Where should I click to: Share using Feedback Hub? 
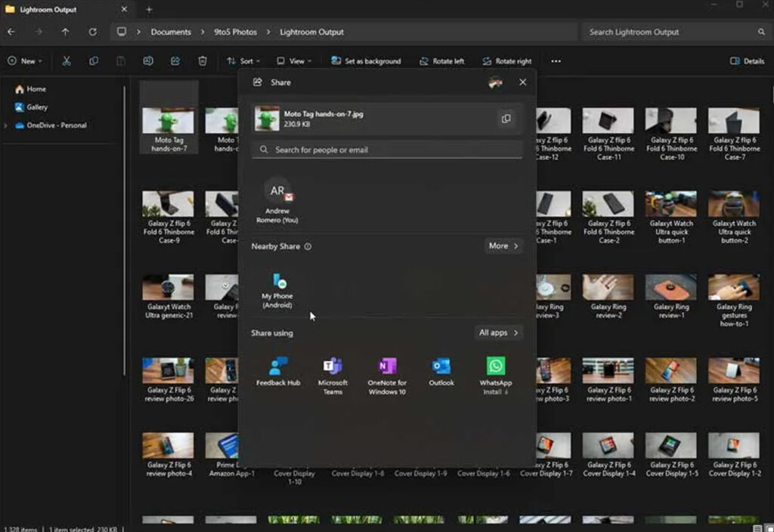click(x=278, y=372)
